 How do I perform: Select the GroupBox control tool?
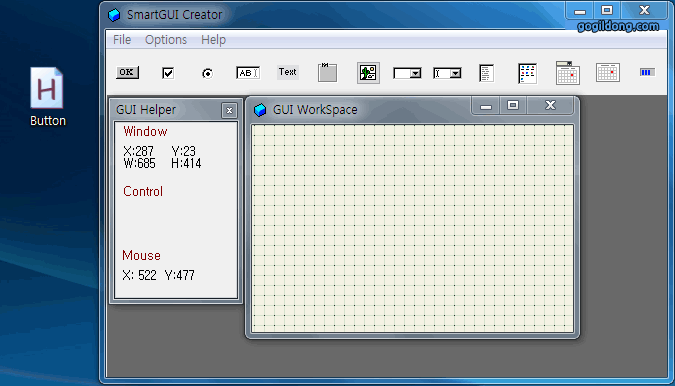[x=327, y=72]
